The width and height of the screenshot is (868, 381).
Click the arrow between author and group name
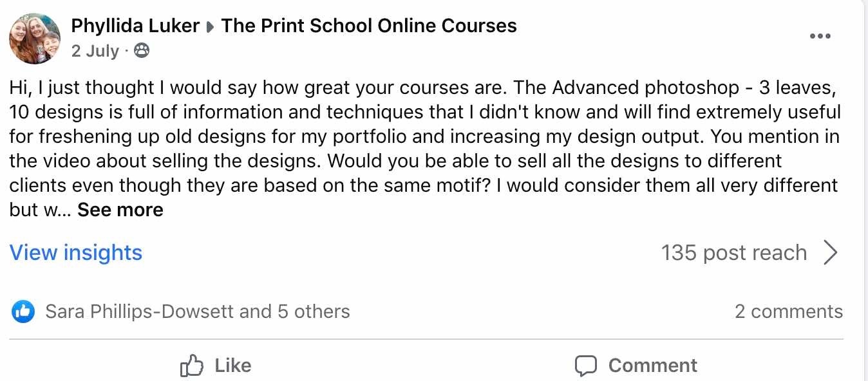[x=211, y=27]
